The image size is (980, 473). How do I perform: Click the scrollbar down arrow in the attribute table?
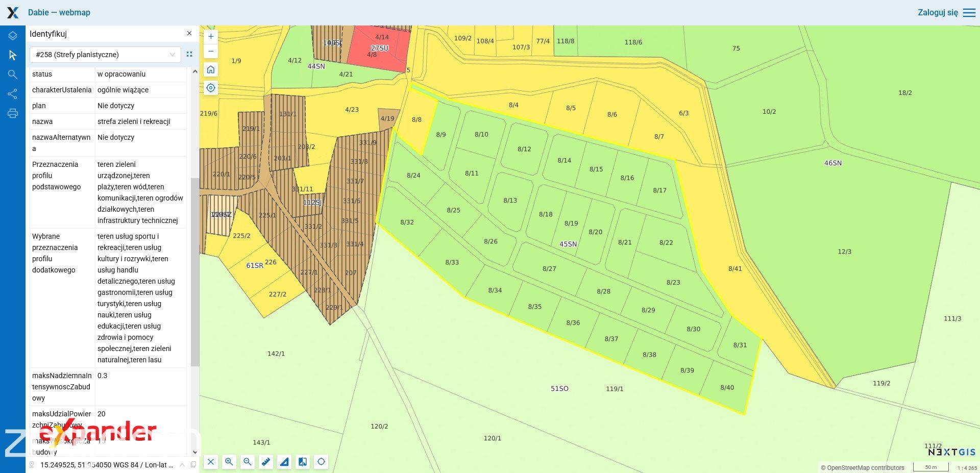click(x=194, y=452)
